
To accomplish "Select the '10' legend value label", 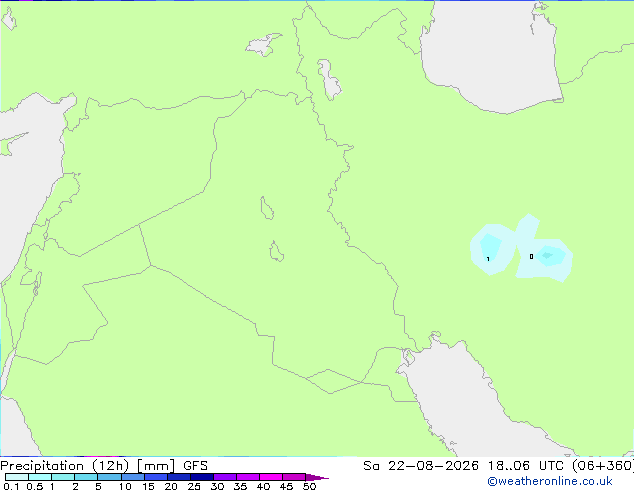I will (125, 486).
